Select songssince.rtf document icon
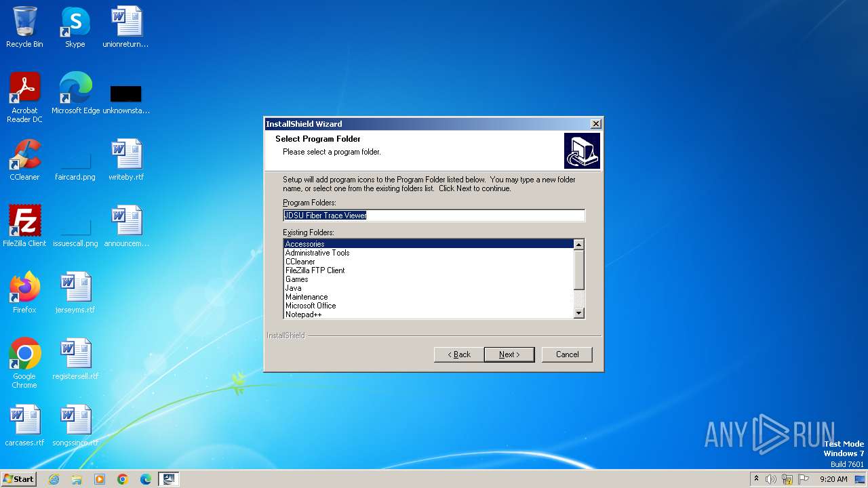Screen dimensions: 868x488 click(75, 426)
